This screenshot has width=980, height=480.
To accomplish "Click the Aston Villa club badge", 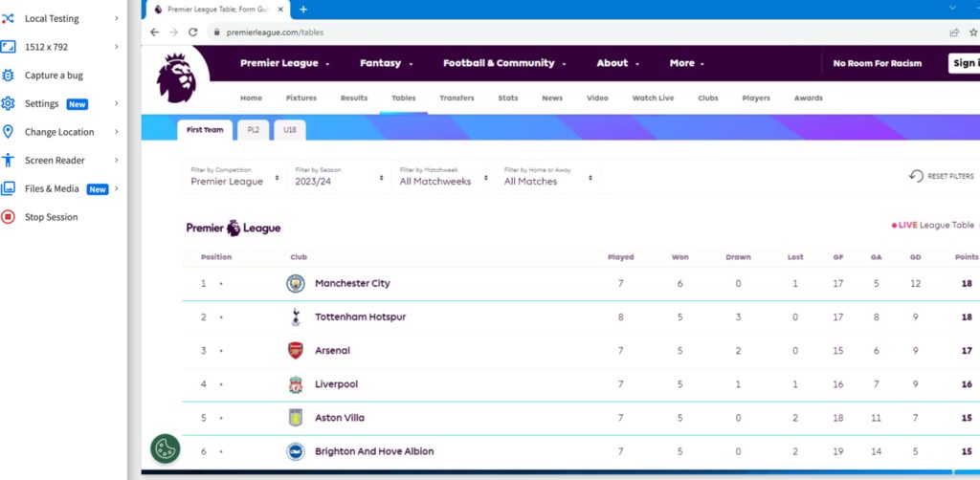I will [x=296, y=418].
